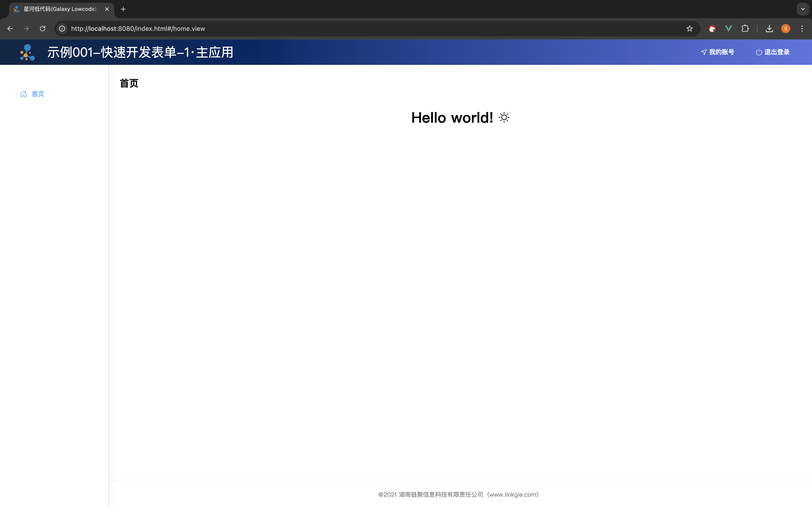
Task: Select 首页 in the left sidebar
Action: [x=32, y=94]
